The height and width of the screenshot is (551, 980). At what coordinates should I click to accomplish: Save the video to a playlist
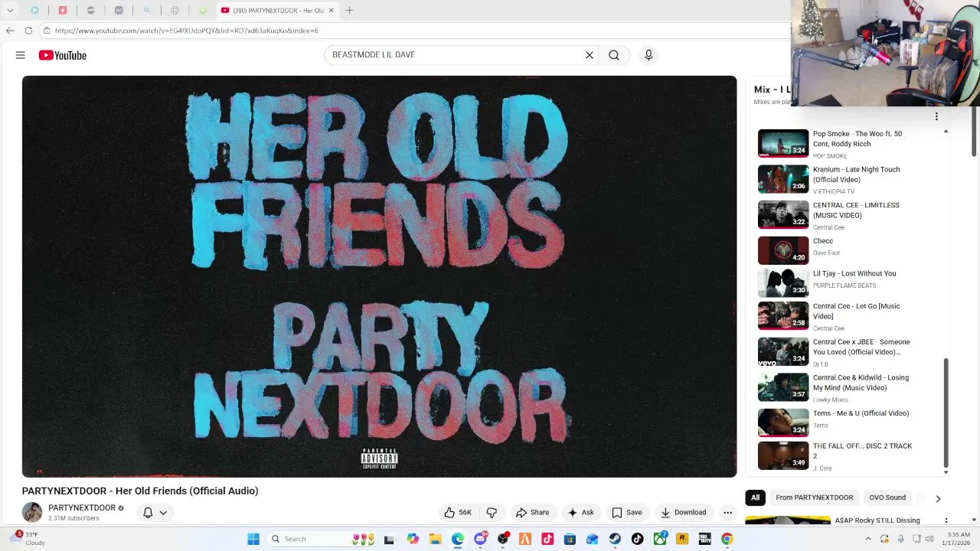pos(627,513)
